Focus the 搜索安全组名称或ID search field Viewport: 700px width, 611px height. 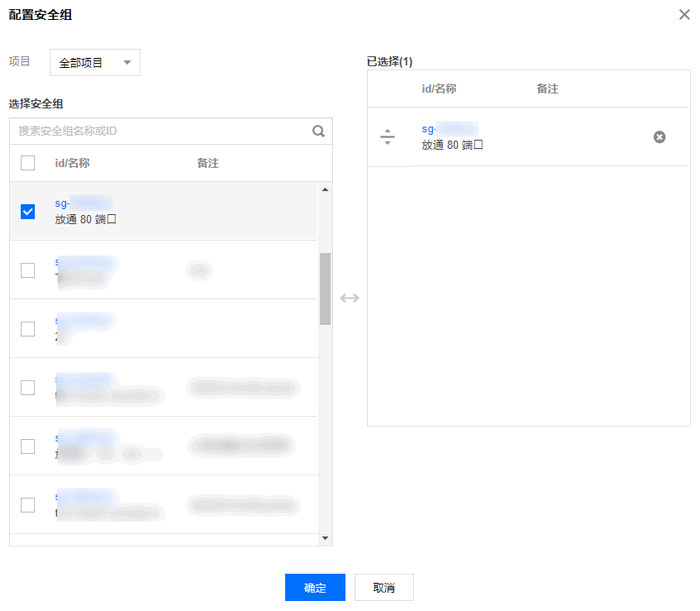click(x=160, y=131)
